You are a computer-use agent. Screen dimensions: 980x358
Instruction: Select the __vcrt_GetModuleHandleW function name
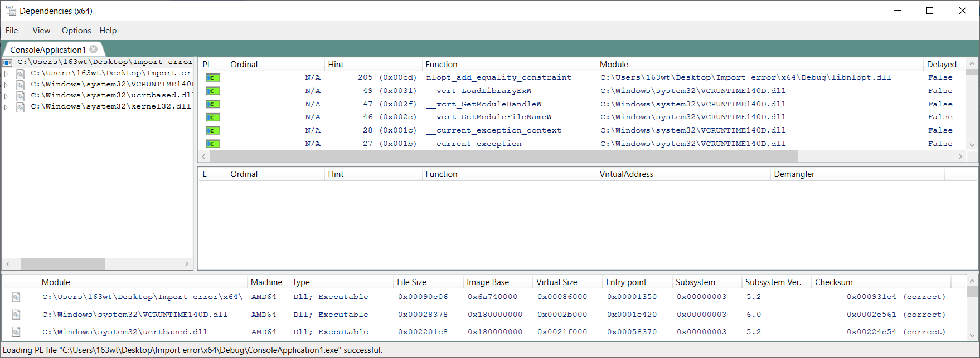coord(484,104)
